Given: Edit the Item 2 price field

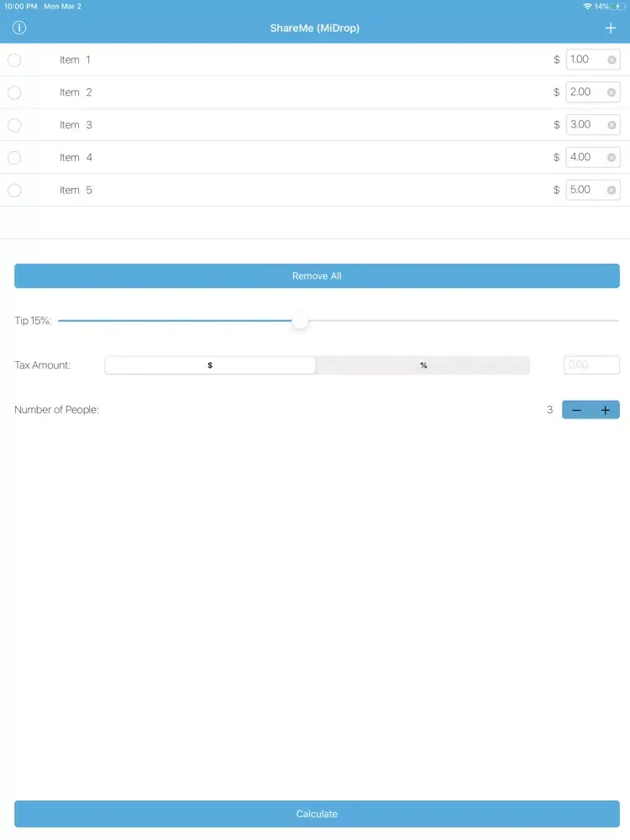Looking at the screenshot, I should coord(593,92).
